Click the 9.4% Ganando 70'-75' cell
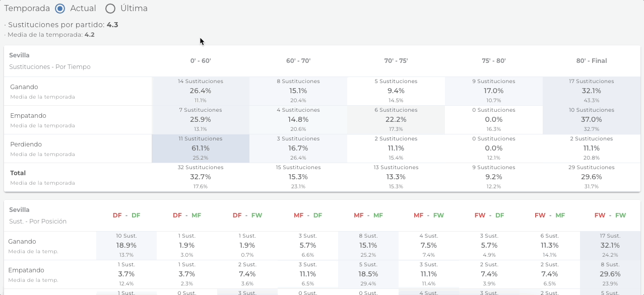644x295 pixels. coord(396,91)
